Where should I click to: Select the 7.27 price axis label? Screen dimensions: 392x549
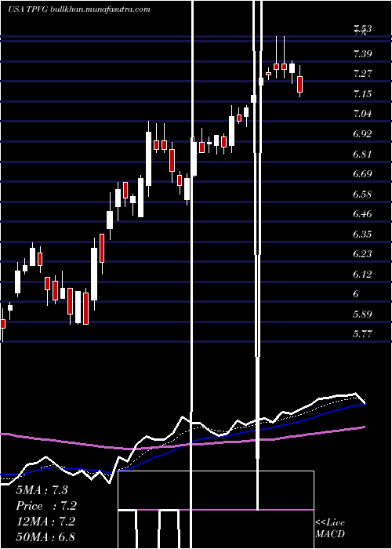[x=362, y=74]
